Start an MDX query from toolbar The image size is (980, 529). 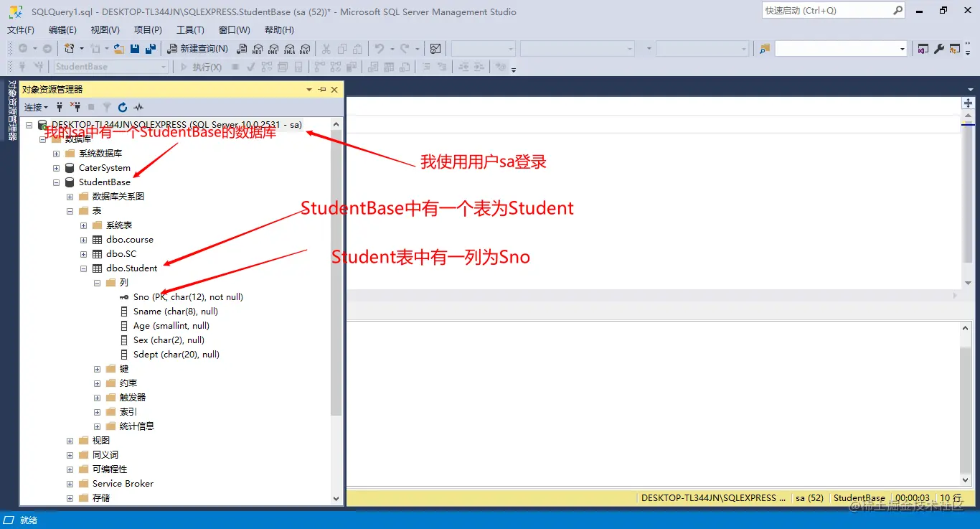pyautogui.click(x=258, y=49)
